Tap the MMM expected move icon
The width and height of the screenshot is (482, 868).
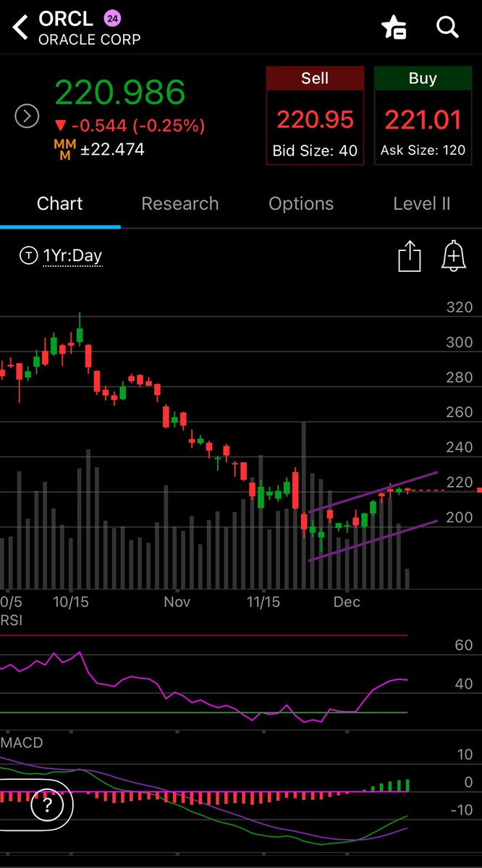(x=64, y=150)
